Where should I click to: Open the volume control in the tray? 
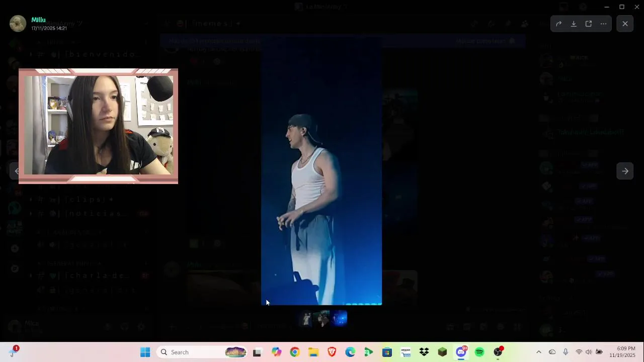589,352
